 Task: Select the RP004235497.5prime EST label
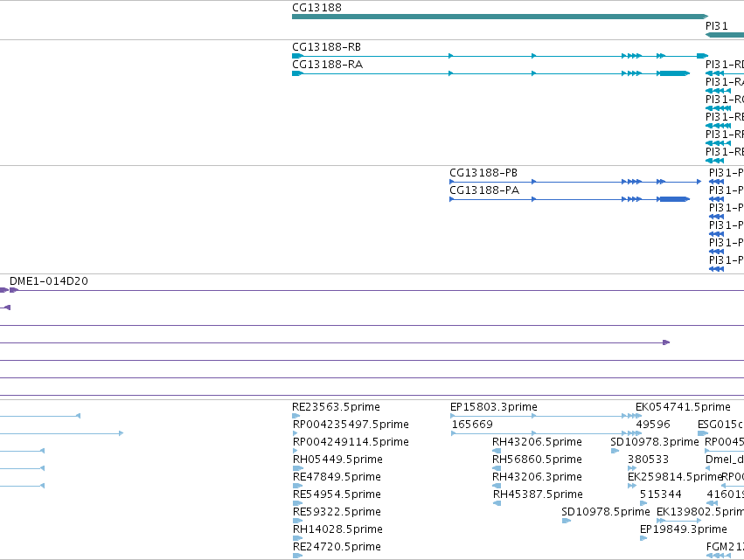pos(351,425)
